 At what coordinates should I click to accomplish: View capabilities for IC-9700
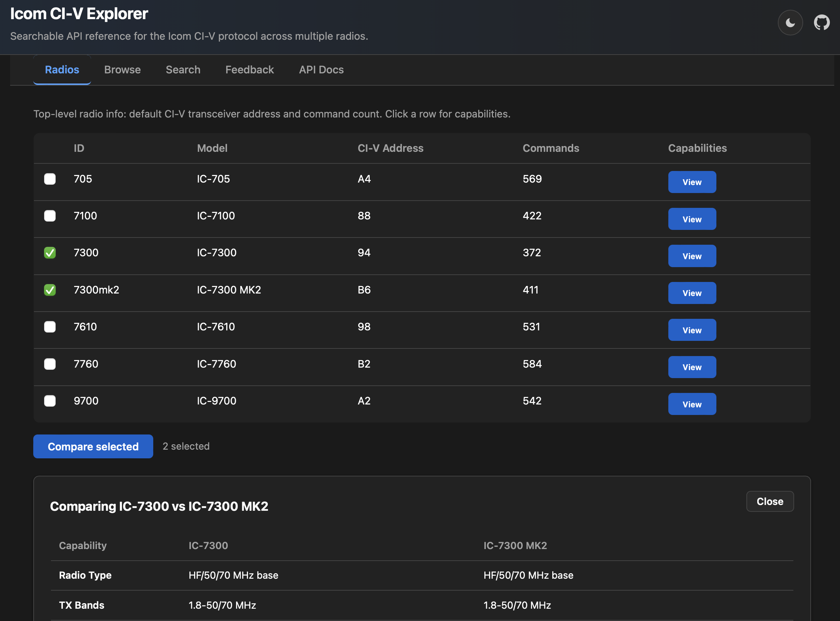[692, 404]
